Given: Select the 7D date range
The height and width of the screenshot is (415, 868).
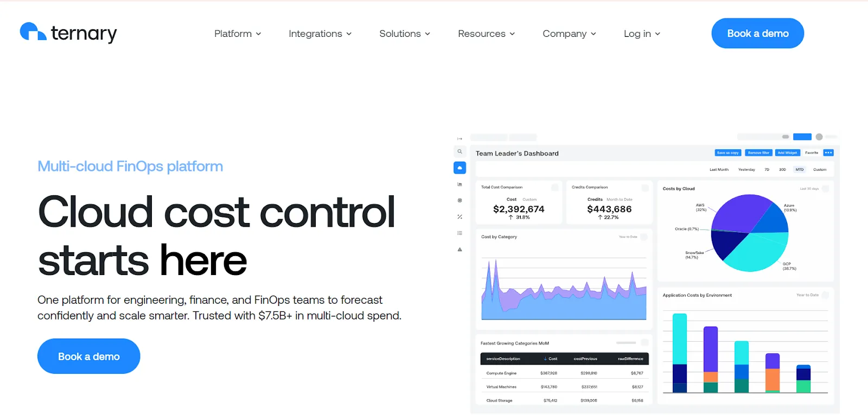Looking at the screenshot, I should (x=767, y=170).
